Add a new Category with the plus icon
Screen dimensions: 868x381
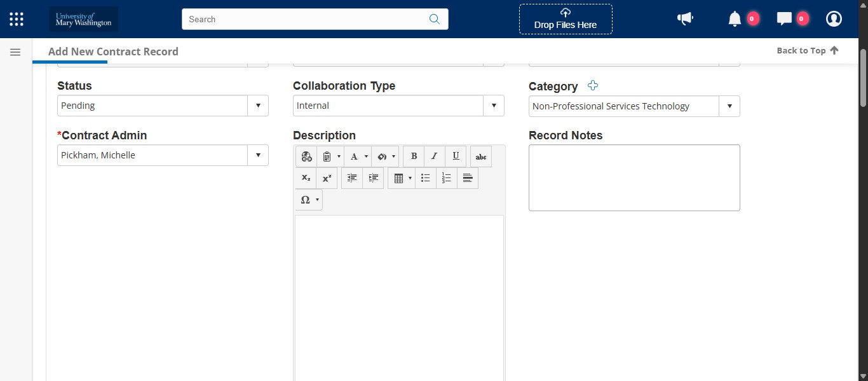[592, 85]
